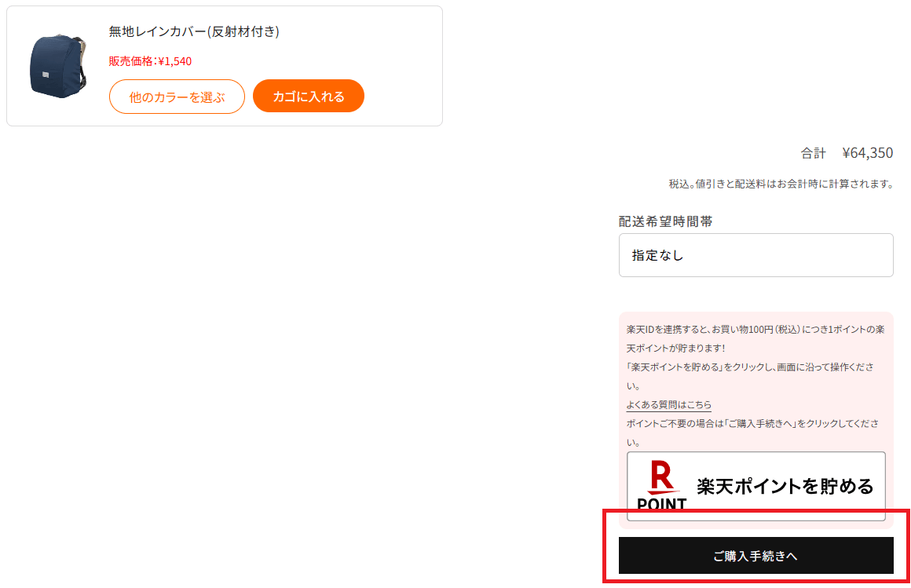Click the 配送希望時間帯 heading label
The height and width of the screenshot is (588, 911).
point(665,221)
